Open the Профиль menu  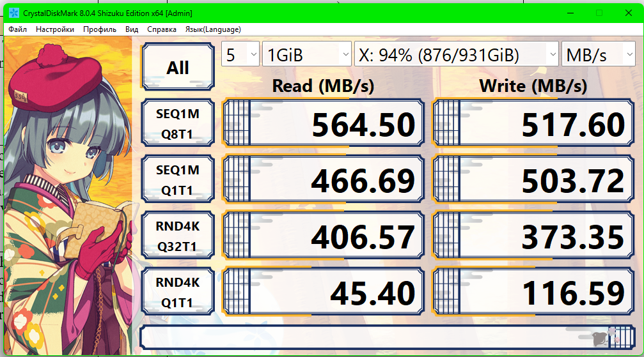click(100, 29)
